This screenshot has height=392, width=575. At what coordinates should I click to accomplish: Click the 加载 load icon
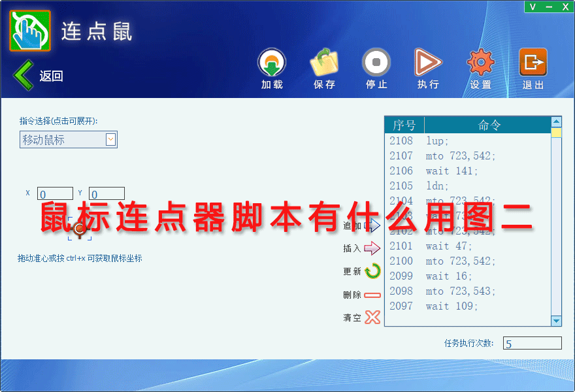pos(271,62)
